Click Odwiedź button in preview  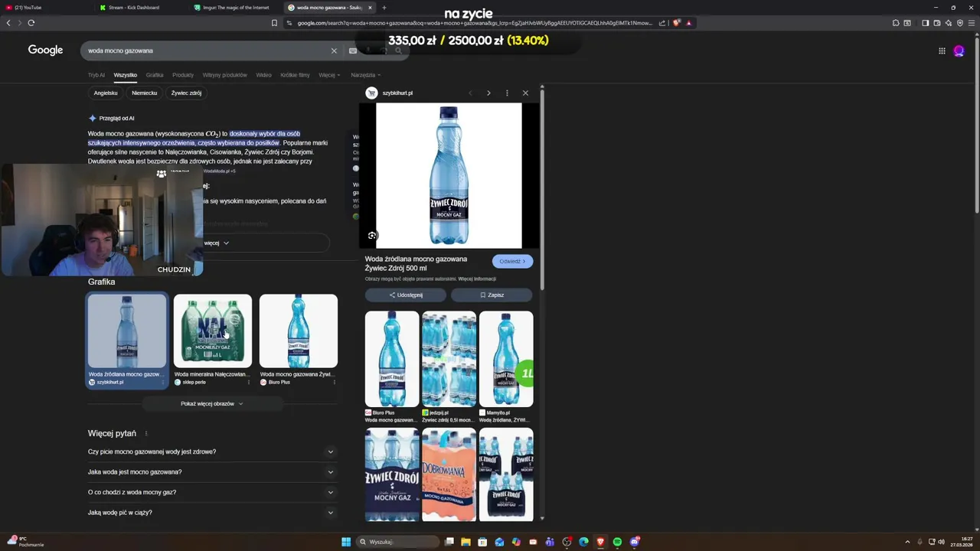pos(512,261)
